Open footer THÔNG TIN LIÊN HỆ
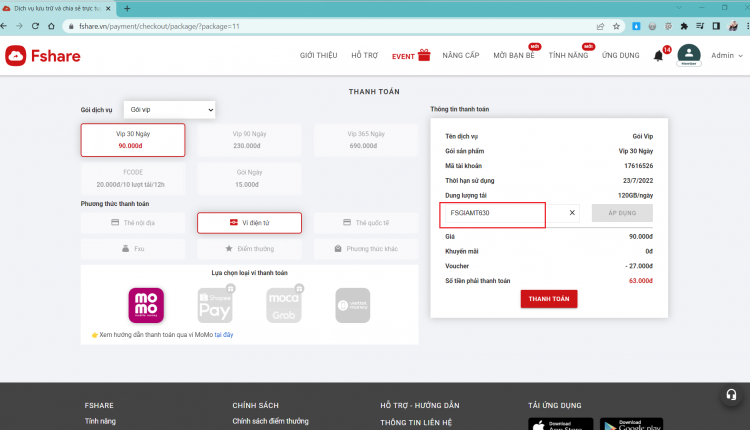 point(416,423)
